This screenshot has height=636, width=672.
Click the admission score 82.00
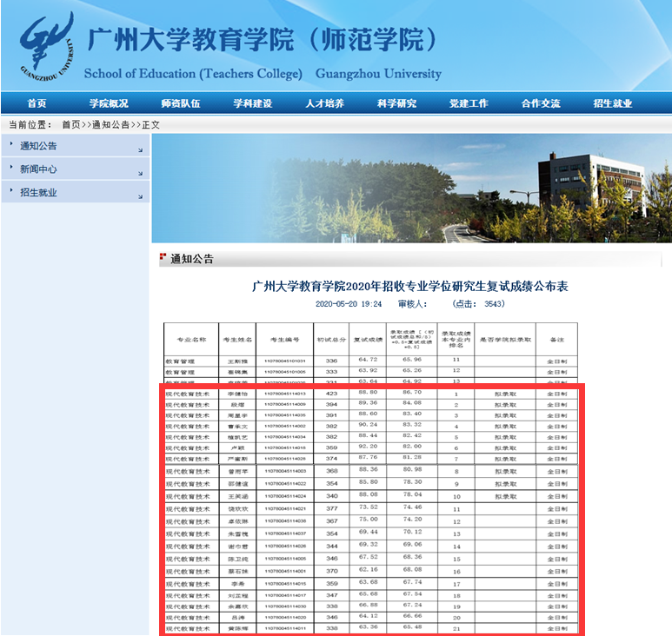click(x=412, y=446)
